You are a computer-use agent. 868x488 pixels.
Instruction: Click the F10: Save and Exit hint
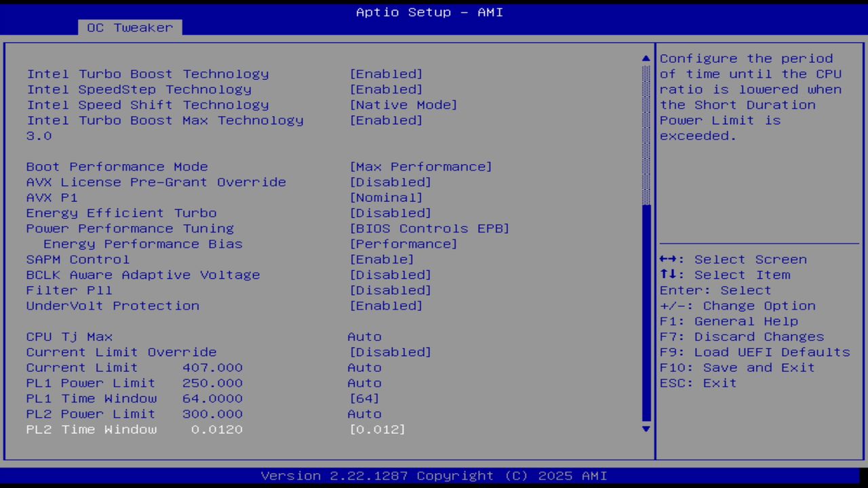pyautogui.click(x=738, y=368)
